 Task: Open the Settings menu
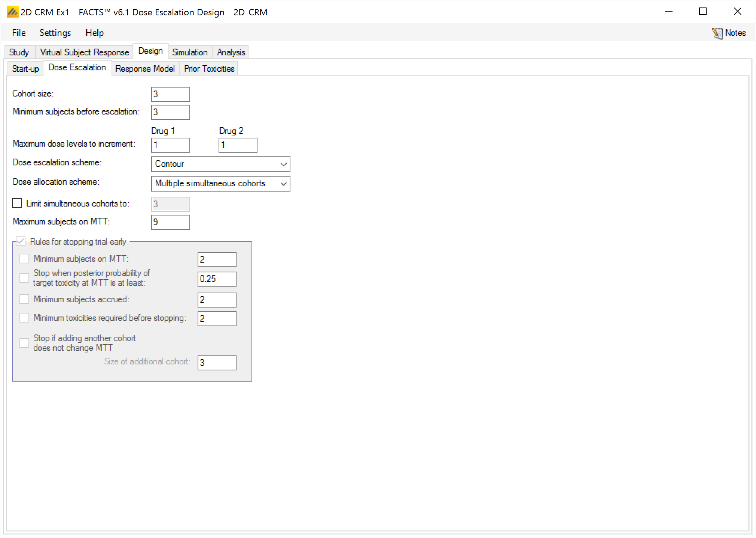pos(55,33)
